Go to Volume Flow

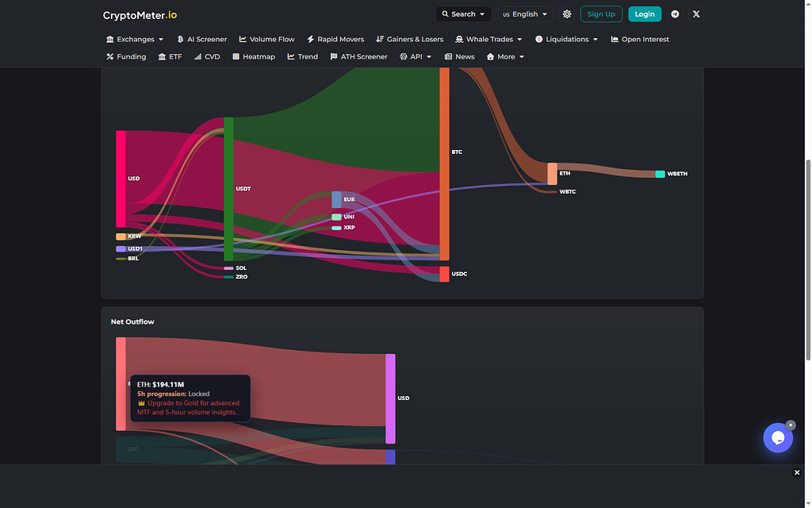pos(266,40)
